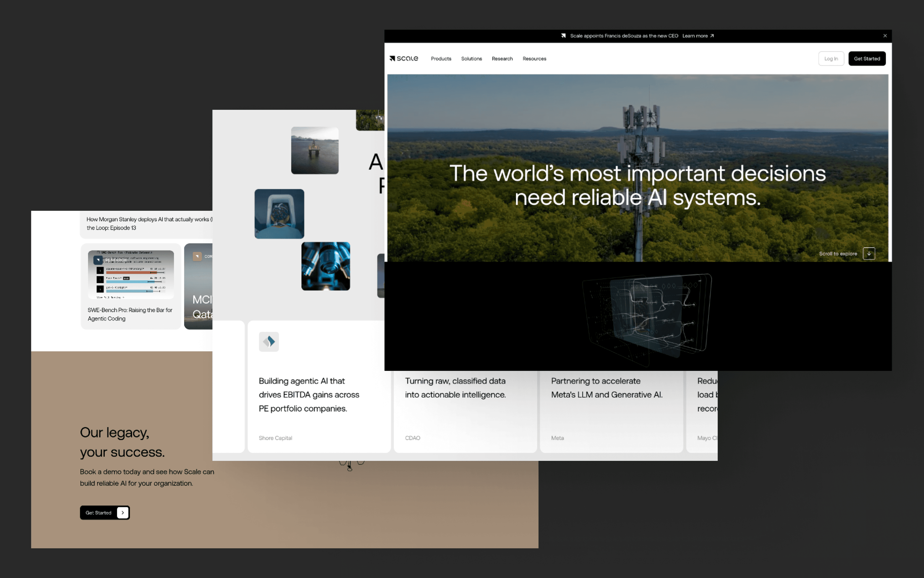Dismiss the CEO announcement banner
924x578 pixels.
click(x=885, y=36)
